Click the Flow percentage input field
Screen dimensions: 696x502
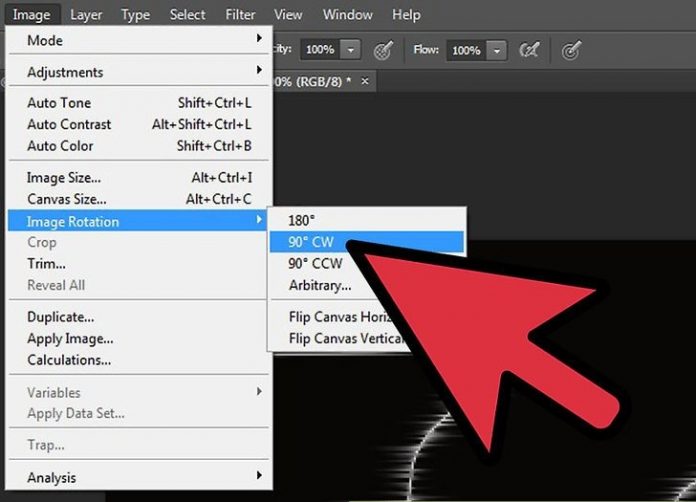click(467, 49)
